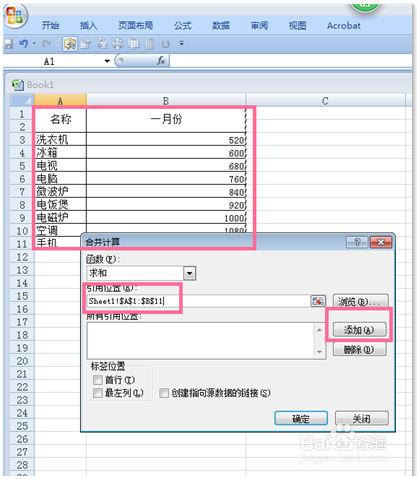Check 创建指向源数据的链接 option

point(164,393)
